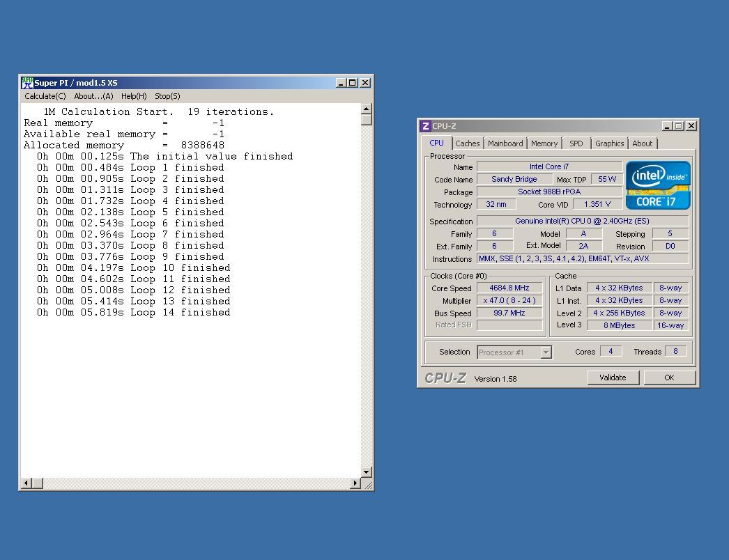The width and height of the screenshot is (729, 560).
Task: Click the CPU-Z Version 1.58 label
Action: [495, 379]
